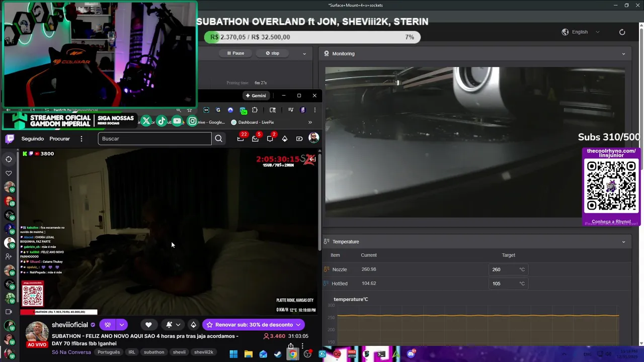
Task: Open the sheviiioficial channel name link
Action: click(x=70, y=325)
